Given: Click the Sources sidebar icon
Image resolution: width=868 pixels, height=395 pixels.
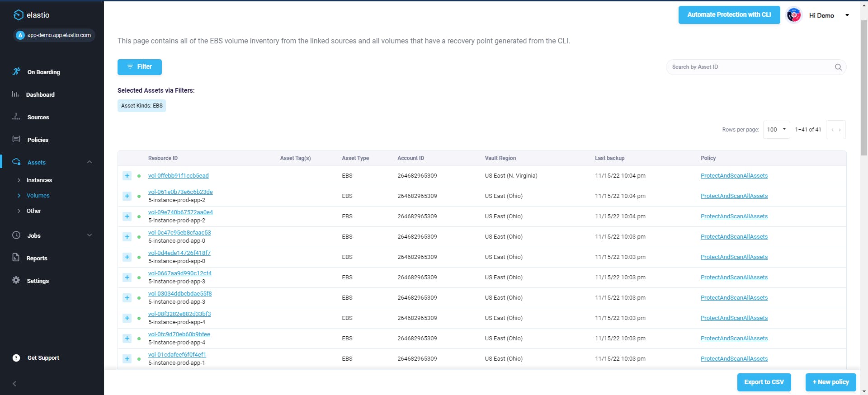Looking at the screenshot, I should (x=16, y=117).
